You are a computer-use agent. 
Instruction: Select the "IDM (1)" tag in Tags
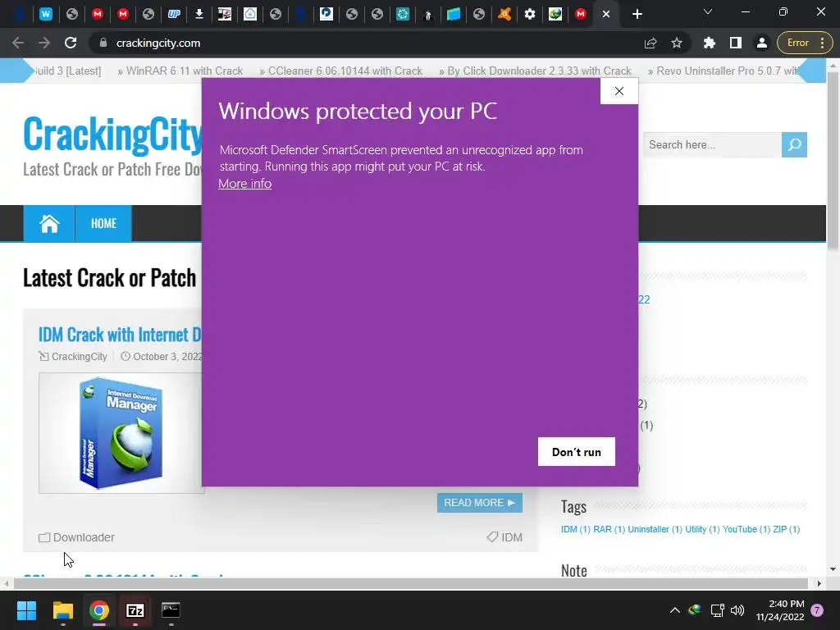click(x=575, y=529)
